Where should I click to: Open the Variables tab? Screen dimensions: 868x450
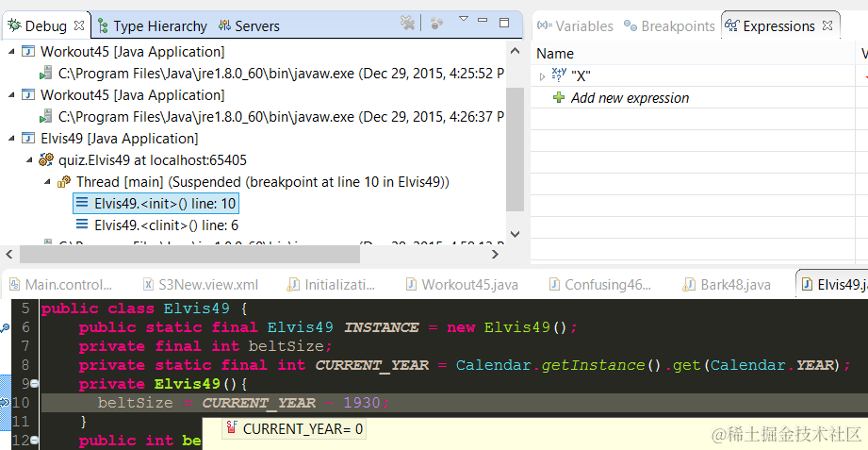click(576, 26)
